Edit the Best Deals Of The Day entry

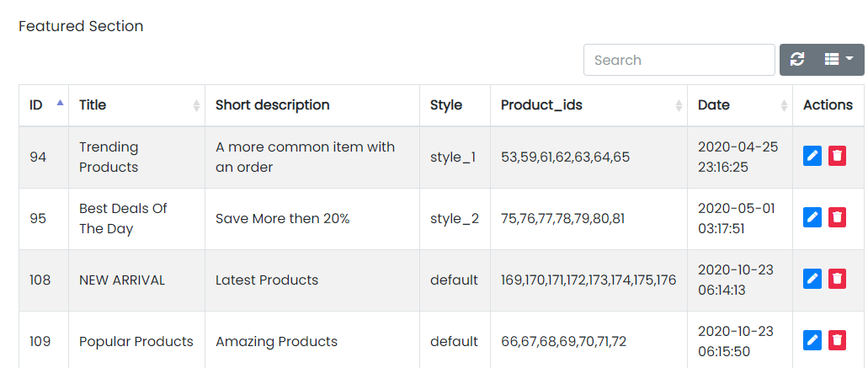coord(812,218)
